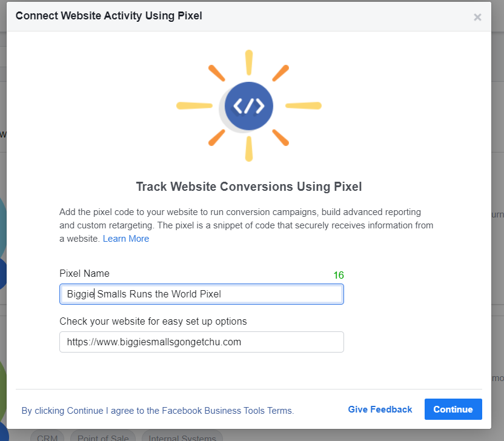Pick the Internal Systems chip
Viewport: 504px width, 441px height.
click(182, 437)
